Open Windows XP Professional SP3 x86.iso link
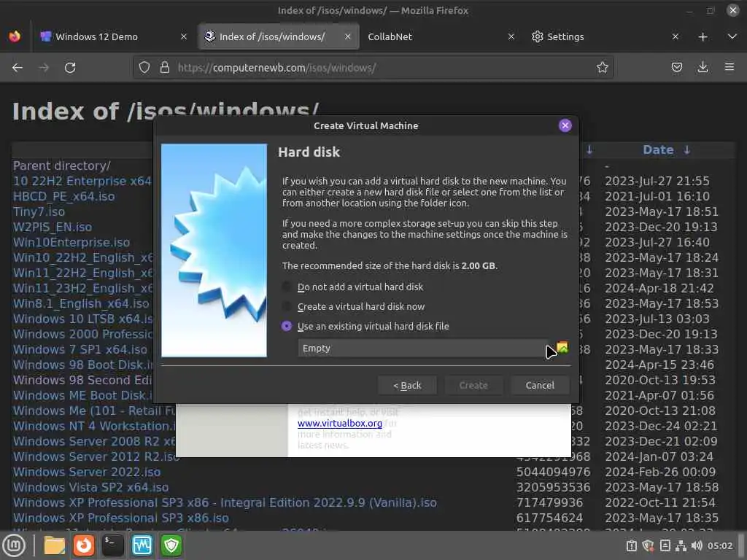Viewport: 747px width, 560px height. pyautogui.click(x=121, y=518)
